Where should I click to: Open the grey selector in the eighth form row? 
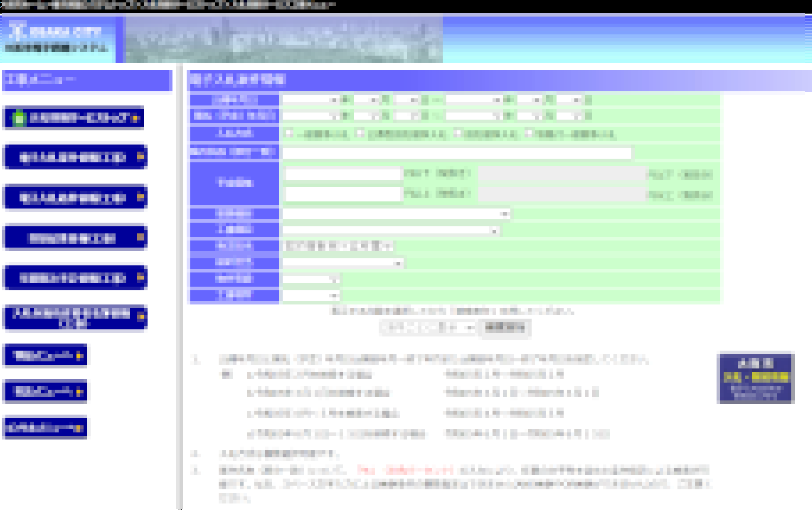338,246
